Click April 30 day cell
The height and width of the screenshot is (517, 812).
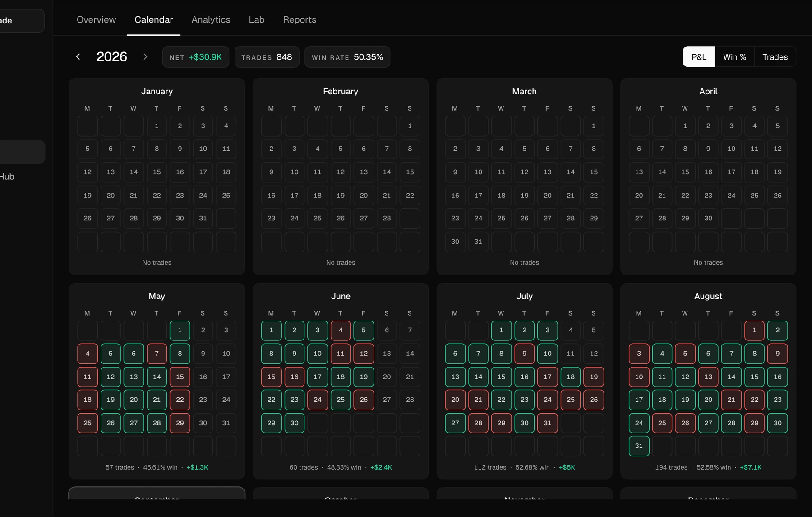(708, 218)
